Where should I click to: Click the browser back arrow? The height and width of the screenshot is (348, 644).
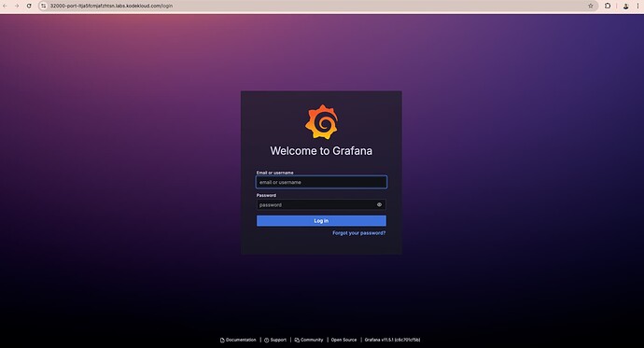click(5, 6)
